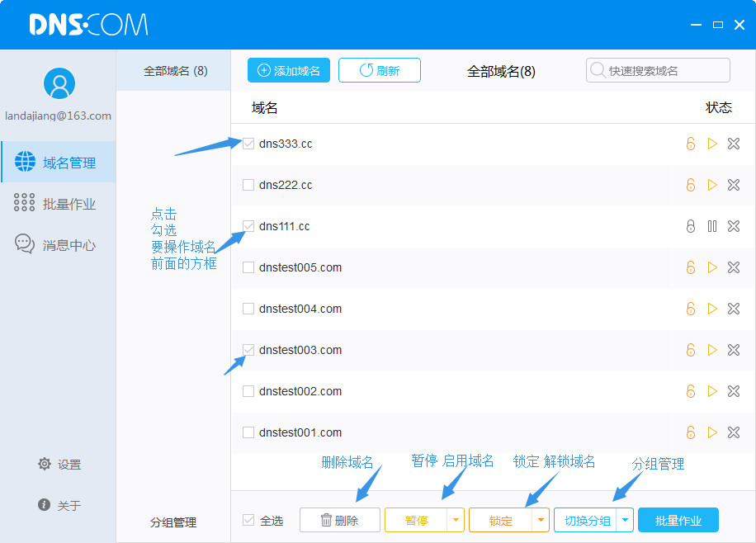Uncheck the dns333.cc checkbox
The width and height of the screenshot is (756, 543).
(x=248, y=144)
